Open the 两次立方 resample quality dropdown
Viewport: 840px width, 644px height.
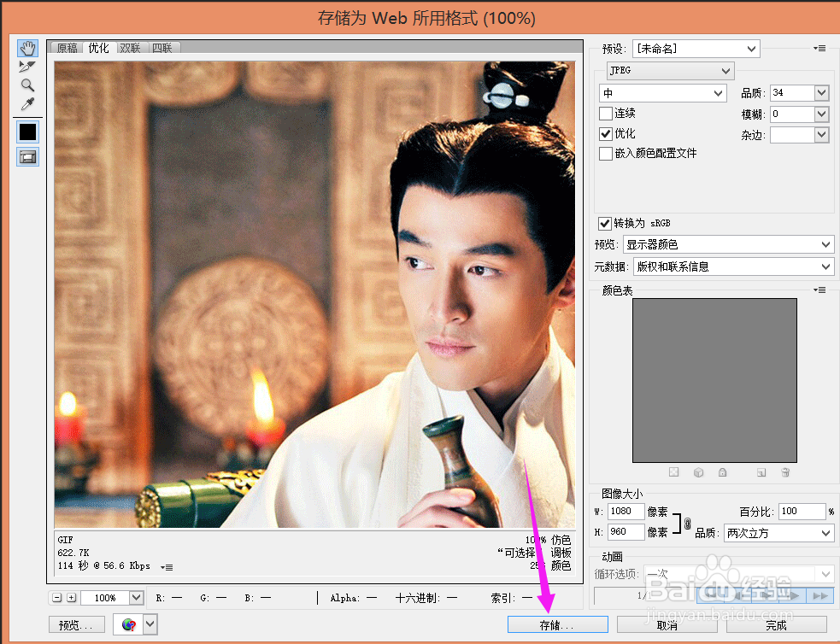[778, 533]
